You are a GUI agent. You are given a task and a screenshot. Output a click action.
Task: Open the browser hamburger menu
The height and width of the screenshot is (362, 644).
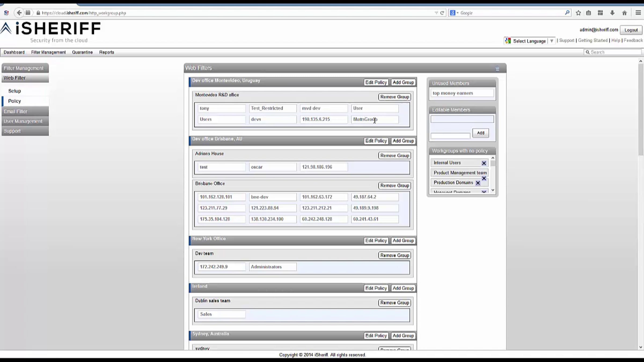coord(638,13)
